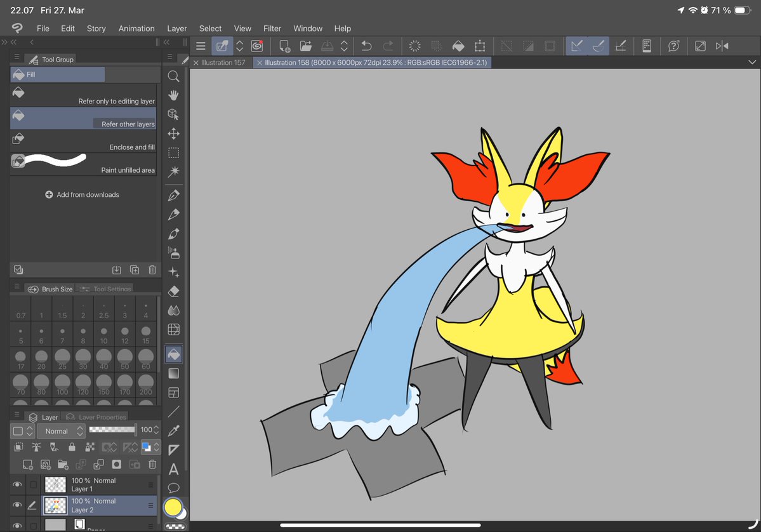
Task: Choose Refer other layers sub tool
Action: click(84, 119)
